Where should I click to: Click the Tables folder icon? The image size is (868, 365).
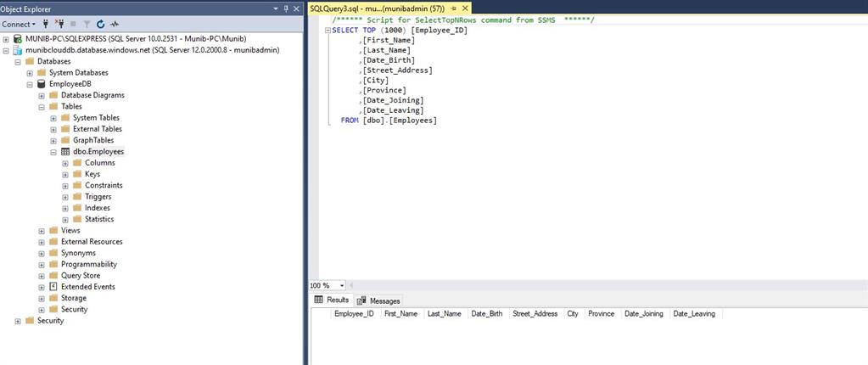point(53,106)
